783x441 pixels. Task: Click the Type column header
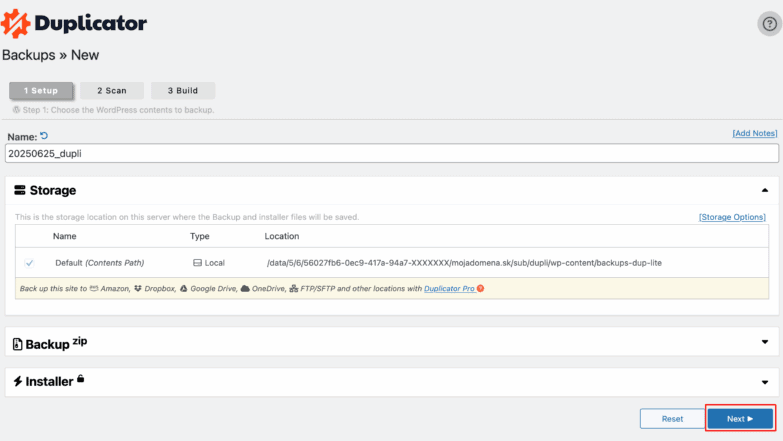point(199,236)
